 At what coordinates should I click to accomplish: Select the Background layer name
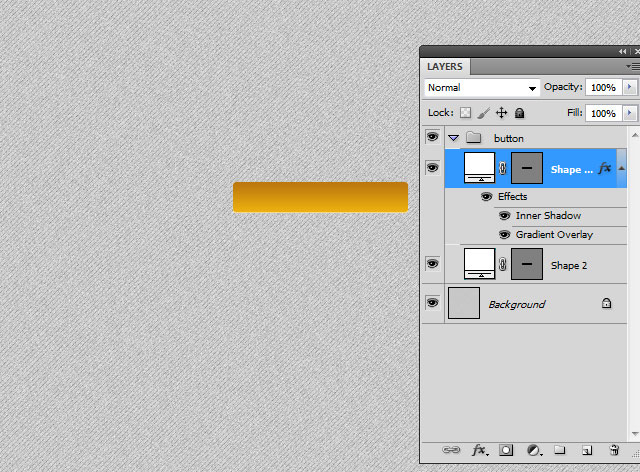[x=517, y=304]
